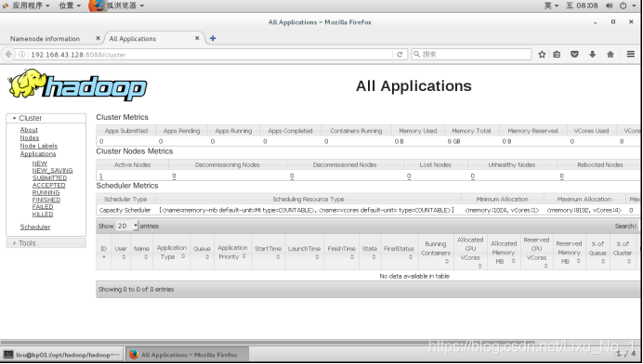Sort table by LaunchTime column
Viewport: 643px width, 364px height.
click(x=304, y=252)
